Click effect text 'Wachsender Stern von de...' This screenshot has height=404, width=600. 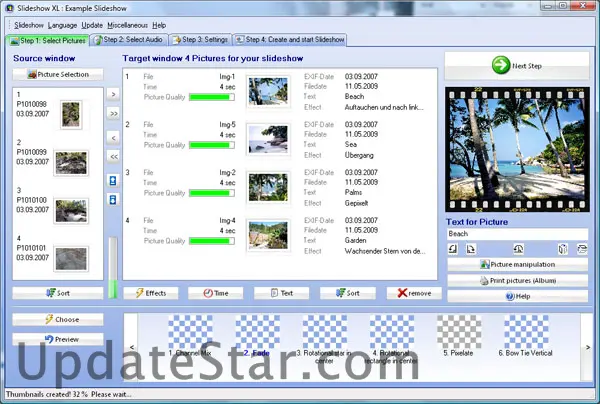coord(385,251)
